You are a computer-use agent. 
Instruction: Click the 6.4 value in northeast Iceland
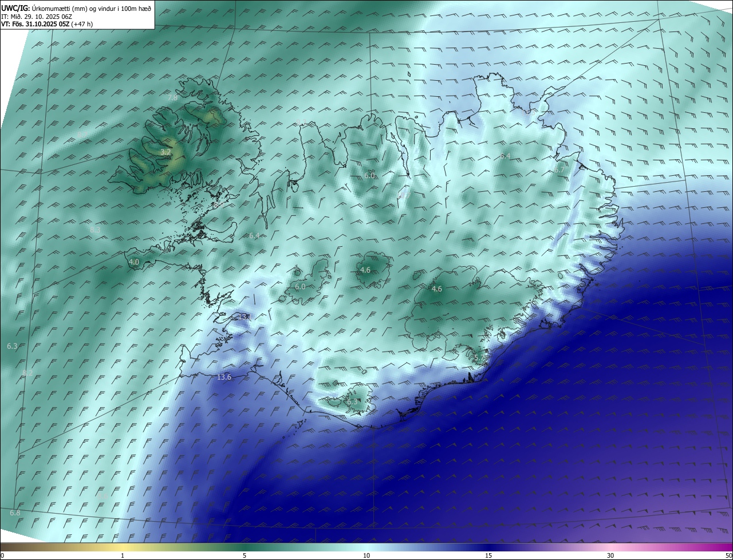(505, 156)
